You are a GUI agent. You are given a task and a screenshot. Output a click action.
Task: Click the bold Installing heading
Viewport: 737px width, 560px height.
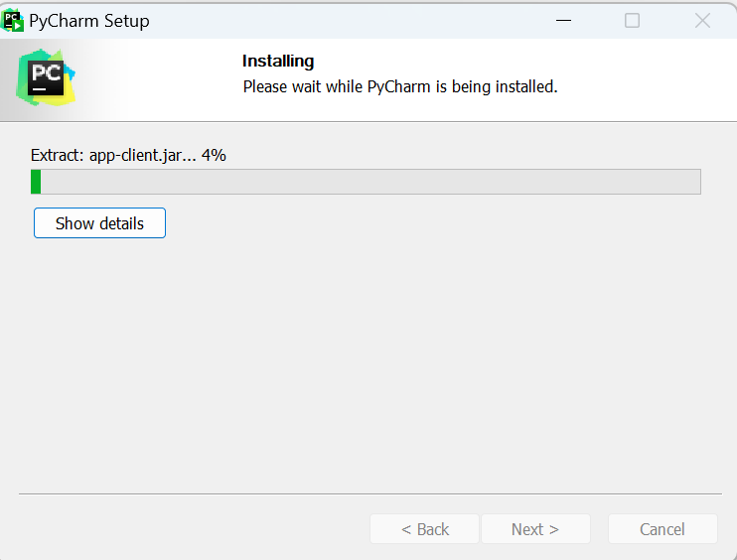click(278, 62)
